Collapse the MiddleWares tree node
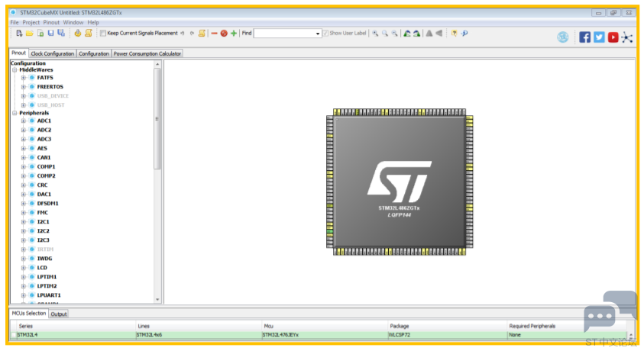 pyautogui.click(x=15, y=70)
